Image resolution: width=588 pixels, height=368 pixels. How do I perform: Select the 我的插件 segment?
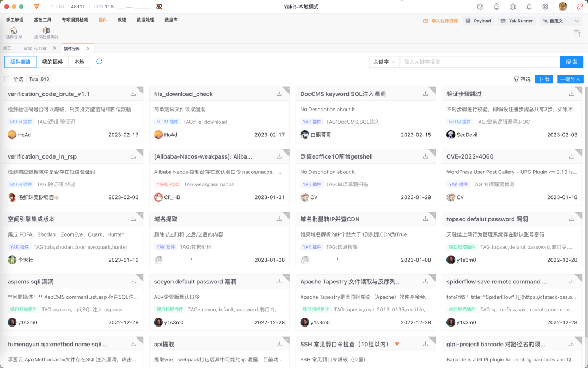pos(52,62)
